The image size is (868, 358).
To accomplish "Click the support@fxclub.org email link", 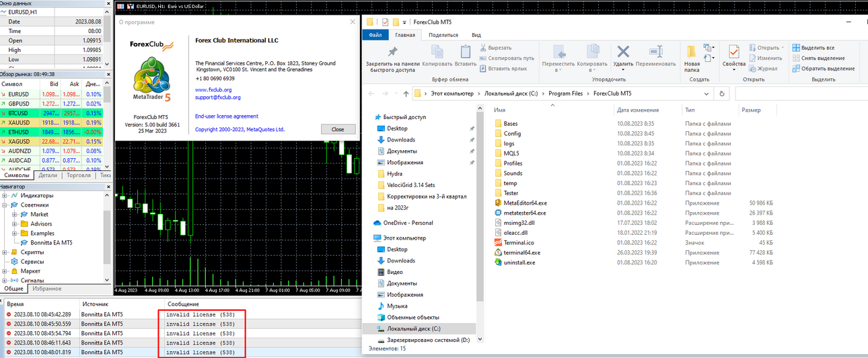I will 217,98.
